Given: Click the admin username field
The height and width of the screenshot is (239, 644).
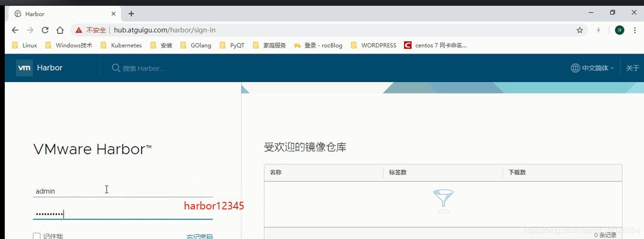Looking at the screenshot, I should pyautogui.click(x=123, y=191).
